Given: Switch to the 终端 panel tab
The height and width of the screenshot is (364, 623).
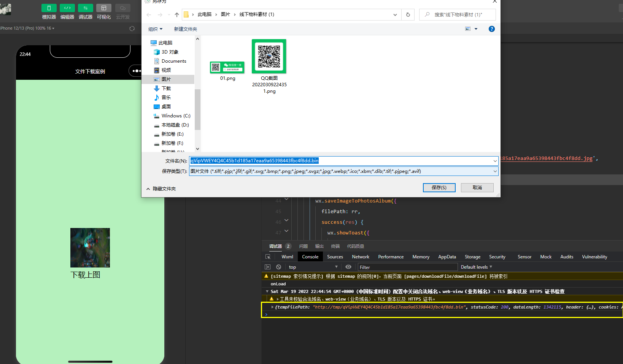Looking at the screenshot, I should [x=335, y=246].
